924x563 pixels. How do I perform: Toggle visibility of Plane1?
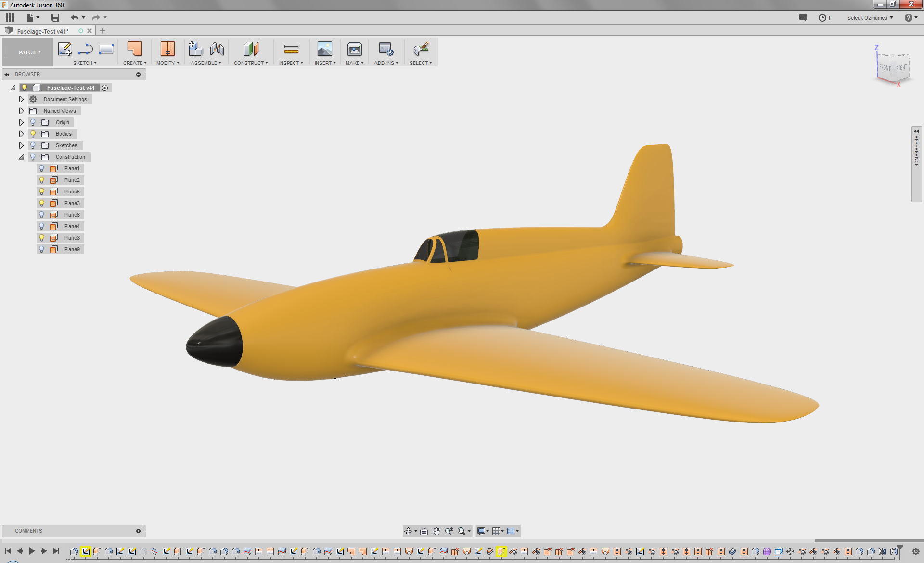tap(42, 168)
